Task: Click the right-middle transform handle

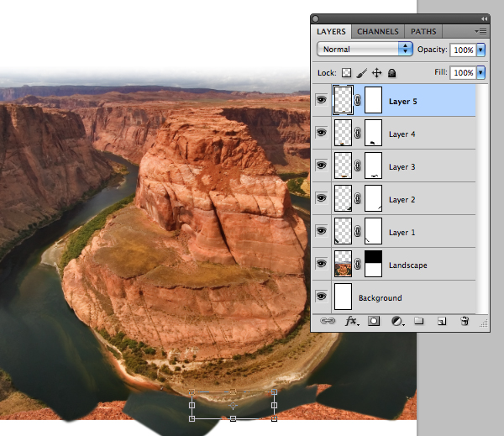Action: click(274, 405)
